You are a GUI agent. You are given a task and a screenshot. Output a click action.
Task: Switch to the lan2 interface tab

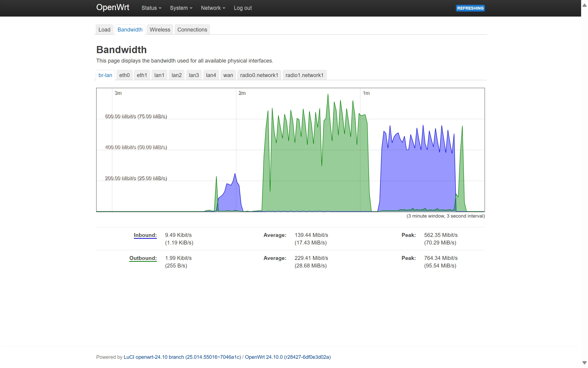(176, 75)
